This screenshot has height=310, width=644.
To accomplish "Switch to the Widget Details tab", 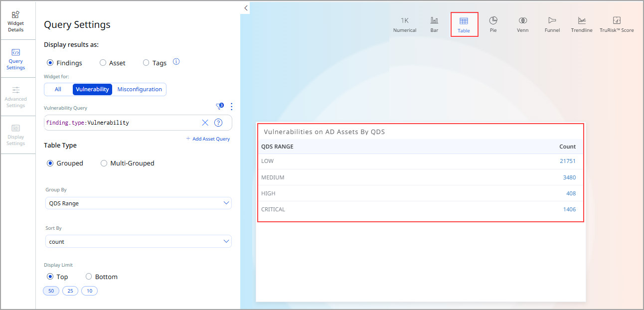I will pyautogui.click(x=15, y=21).
